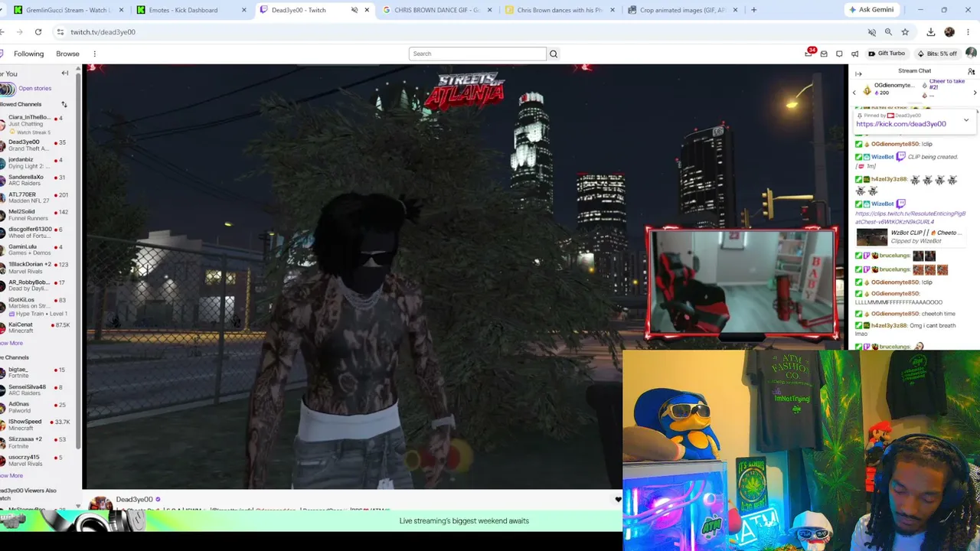Click the Dead3ye00 channel name below video
The image size is (980, 551).
[x=134, y=500]
